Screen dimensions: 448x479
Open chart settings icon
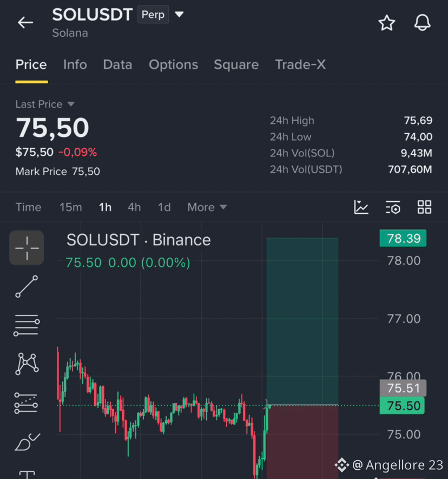pos(393,207)
